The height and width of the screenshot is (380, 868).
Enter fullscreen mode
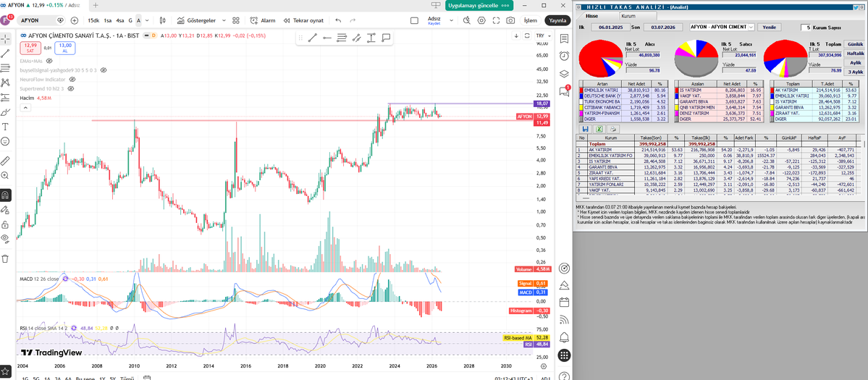tap(495, 20)
